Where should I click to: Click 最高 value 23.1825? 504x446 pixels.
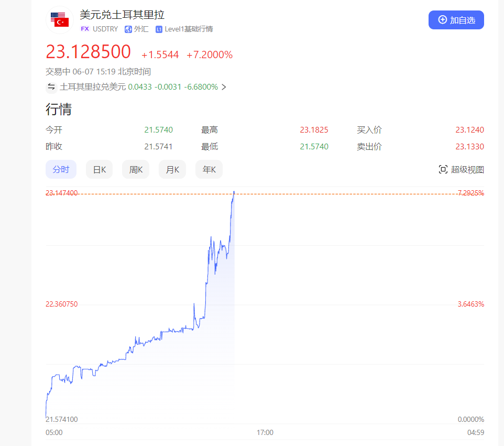pyautogui.click(x=314, y=130)
